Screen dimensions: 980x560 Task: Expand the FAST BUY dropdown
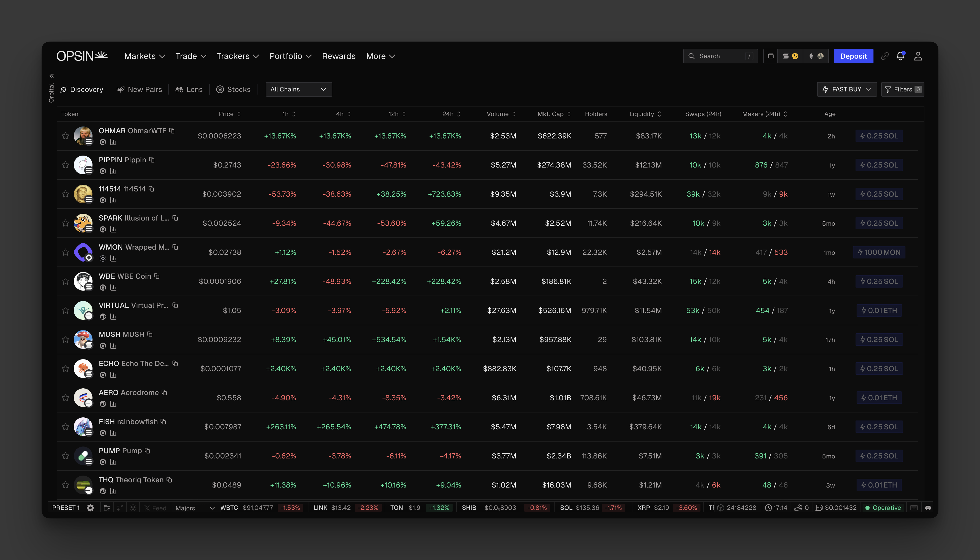point(846,89)
